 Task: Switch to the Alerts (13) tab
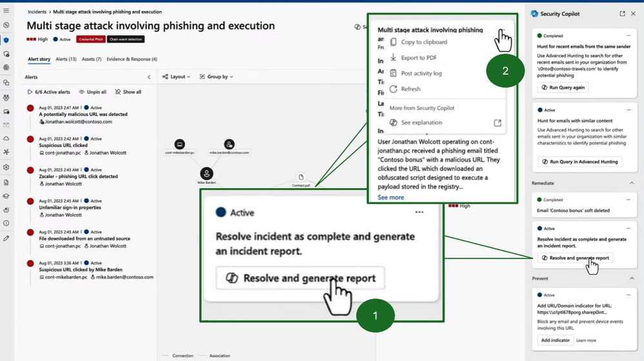[66, 59]
